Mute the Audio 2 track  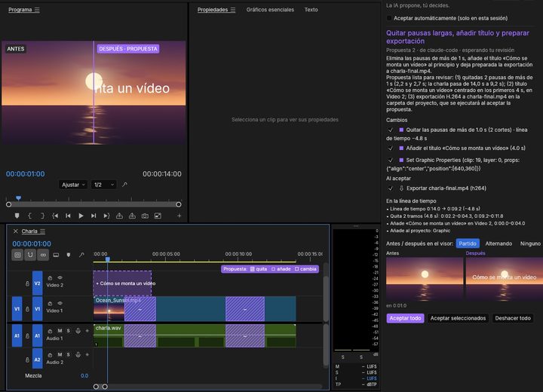click(60, 354)
